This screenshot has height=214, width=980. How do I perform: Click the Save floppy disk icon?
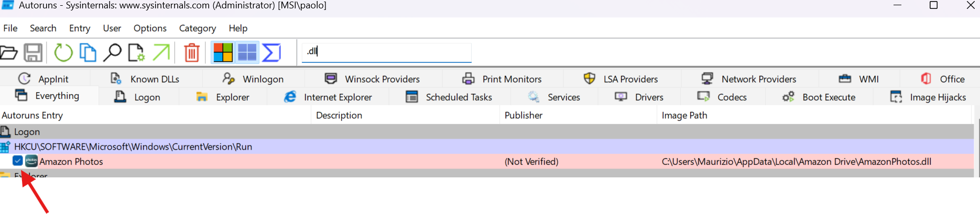tap(33, 53)
